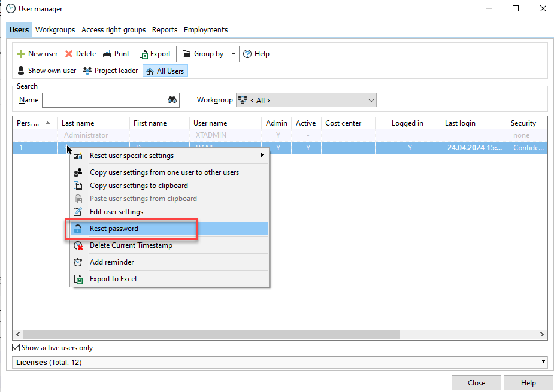
Task: Click Add reminder in the context menu
Action: [x=111, y=262]
